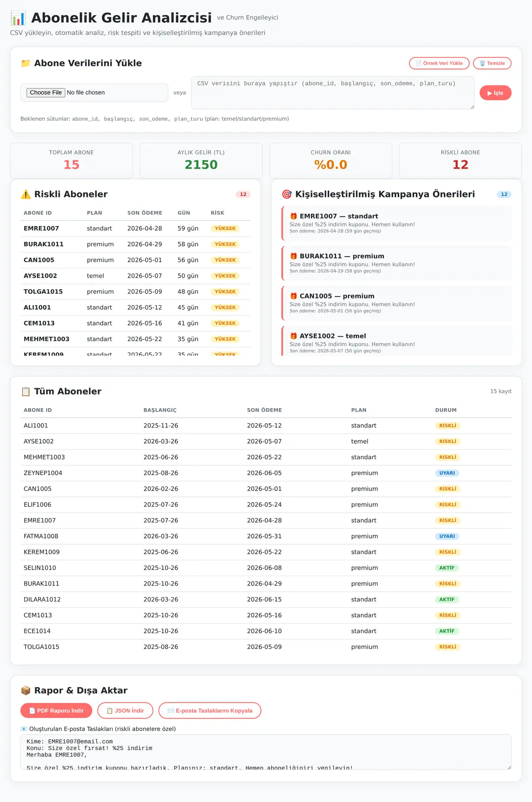Click the target icon beside Kişiselleştirilmiş Kampanya Önerileri
The image size is (532, 802).
coord(287,194)
